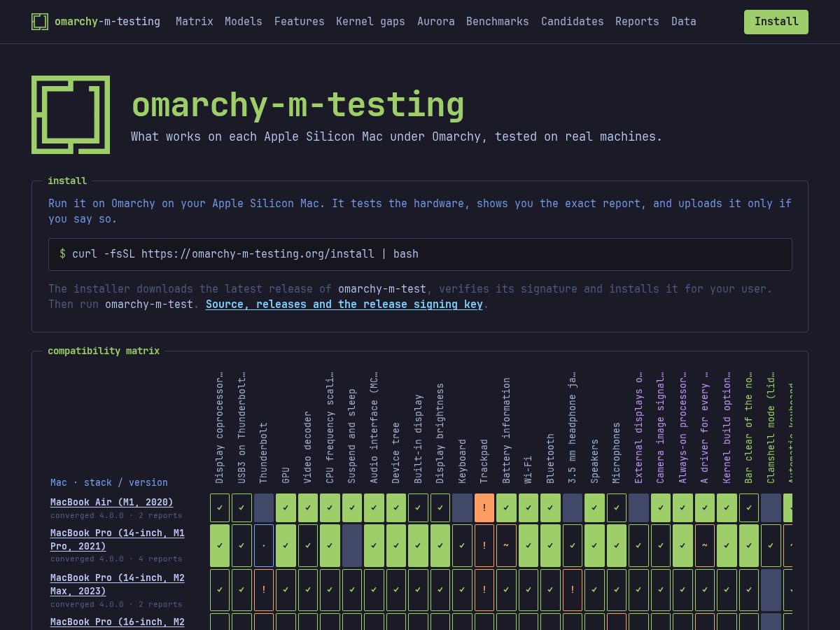Click the Suspend and sleep column header

(x=352, y=436)
